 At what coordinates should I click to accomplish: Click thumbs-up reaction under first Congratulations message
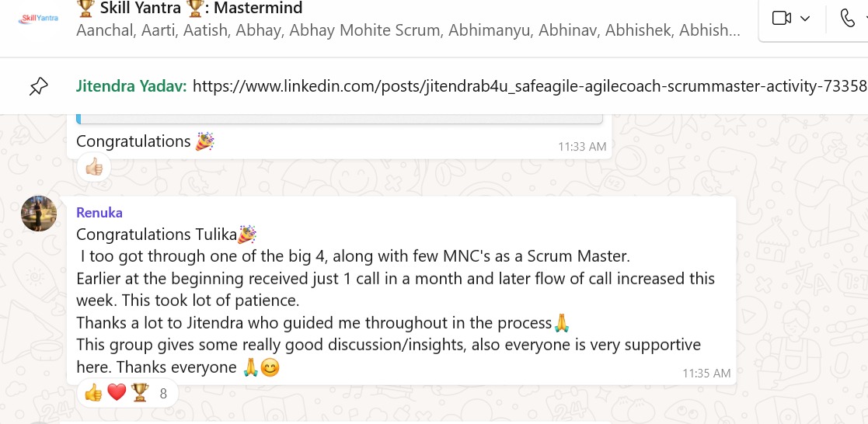(93, 167)
